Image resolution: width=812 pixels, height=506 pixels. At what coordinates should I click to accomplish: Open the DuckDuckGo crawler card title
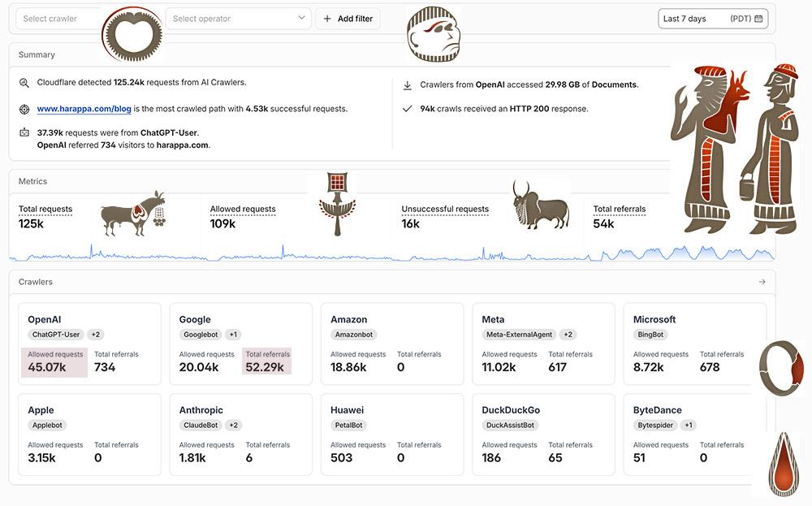click(x=511, y=410)
